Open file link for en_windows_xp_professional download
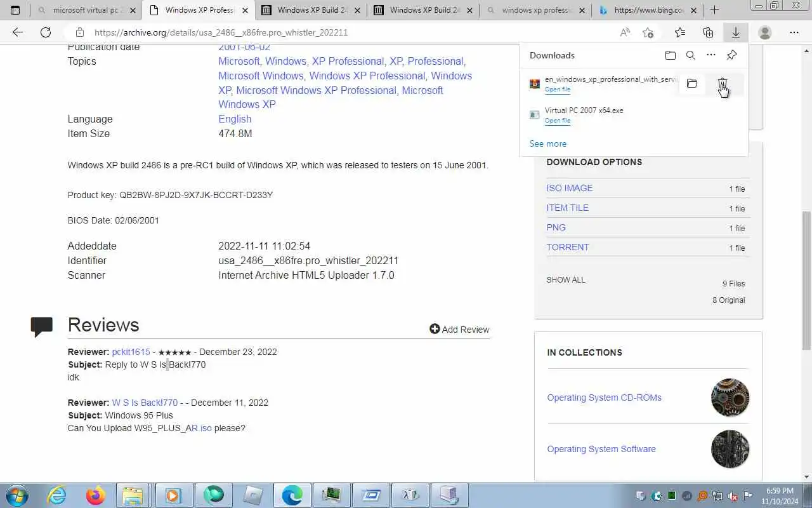The image size is (812, 508). coord(558,90)
